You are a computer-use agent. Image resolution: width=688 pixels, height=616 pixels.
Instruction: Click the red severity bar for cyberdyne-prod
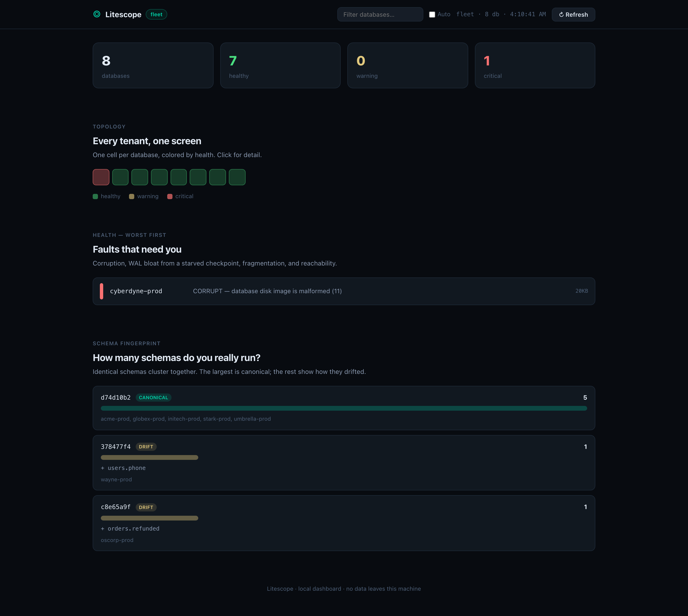click(102, 291)
